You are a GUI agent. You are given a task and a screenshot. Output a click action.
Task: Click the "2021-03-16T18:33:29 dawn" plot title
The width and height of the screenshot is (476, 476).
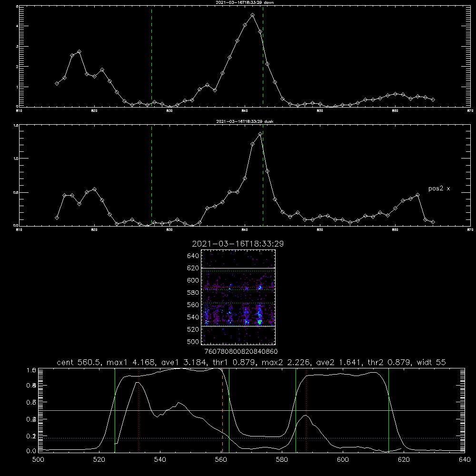coord(245,2)
